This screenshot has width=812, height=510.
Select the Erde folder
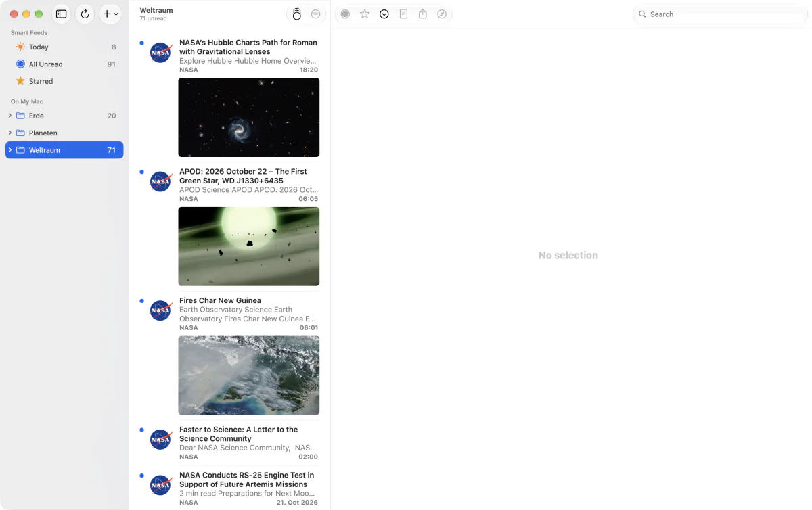click(64, 116)
